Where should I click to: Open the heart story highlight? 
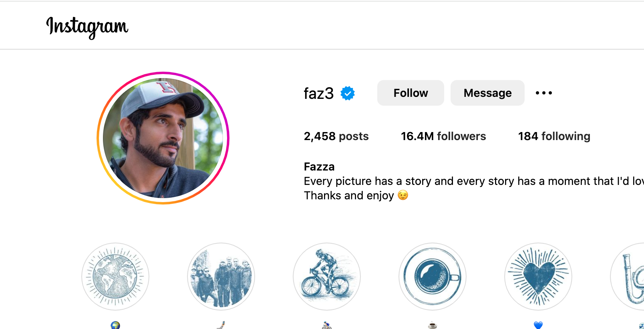pos(538,277)
